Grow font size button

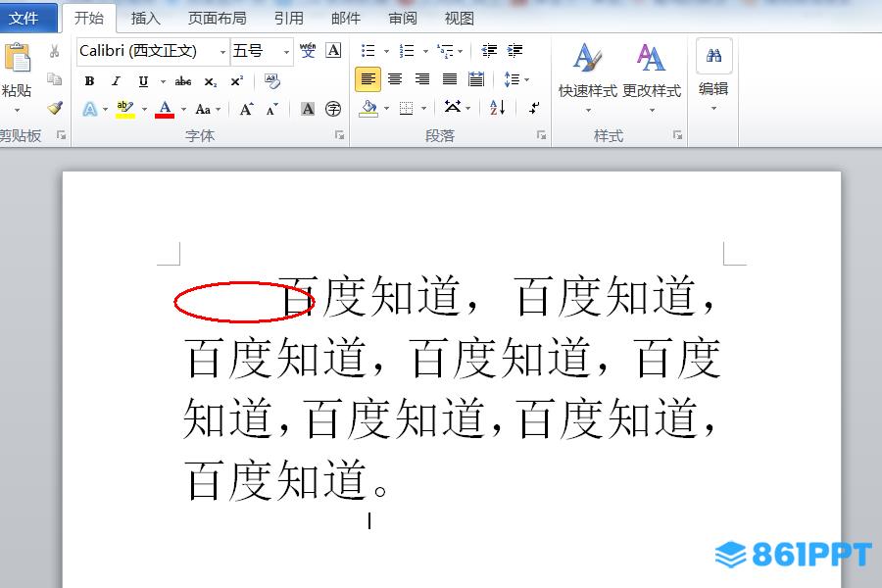[246, 109]
